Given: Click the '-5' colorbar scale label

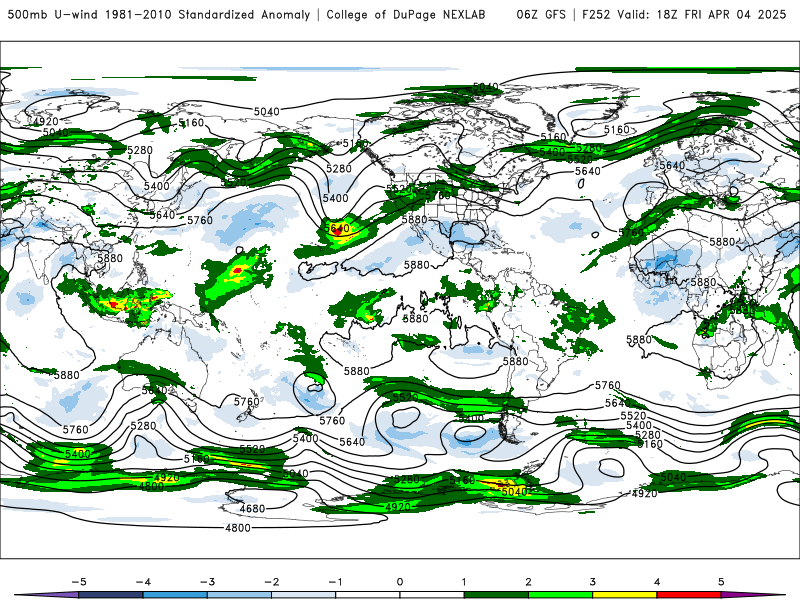Looking at the screenshot, I should [79, 582].
